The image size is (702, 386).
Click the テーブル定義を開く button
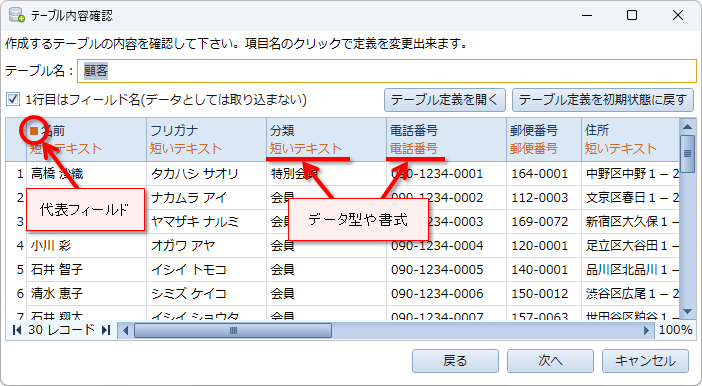pos(445,100)
